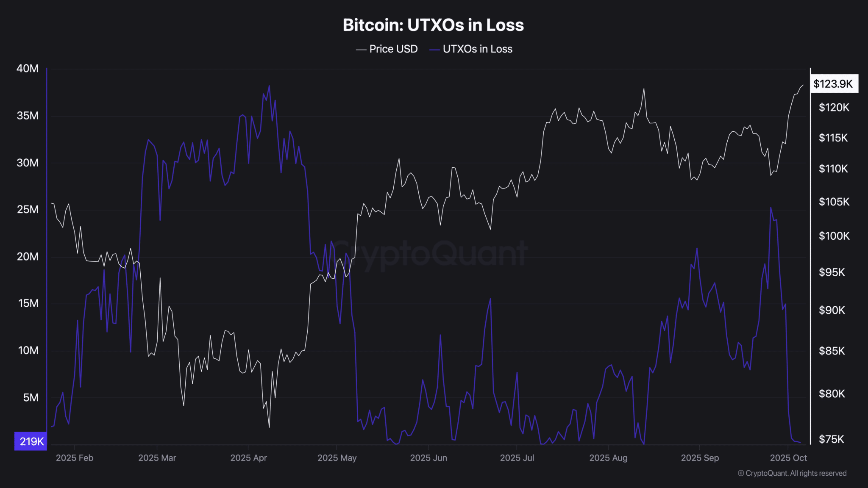Click the $123.9K current price badge

tap(833, 84)
